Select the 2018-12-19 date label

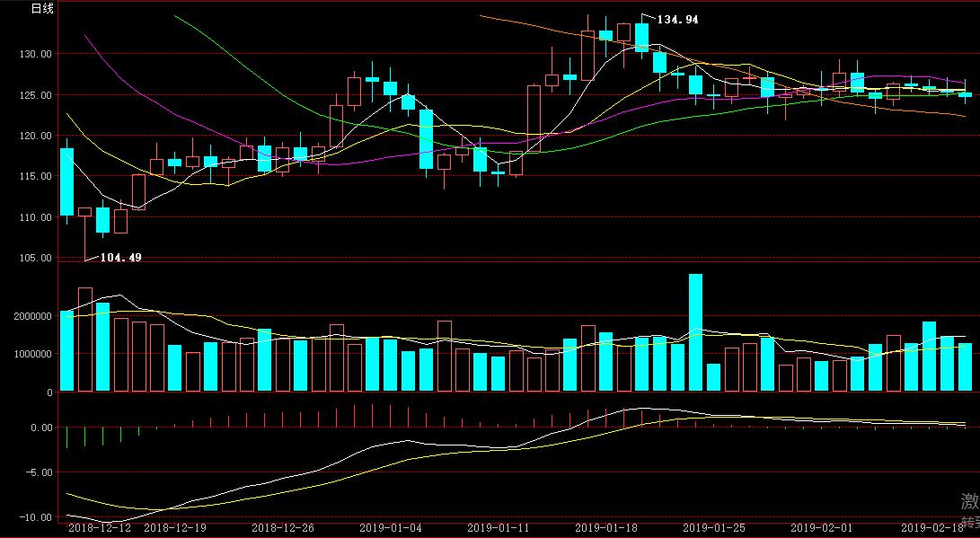[x=176, y=528]
